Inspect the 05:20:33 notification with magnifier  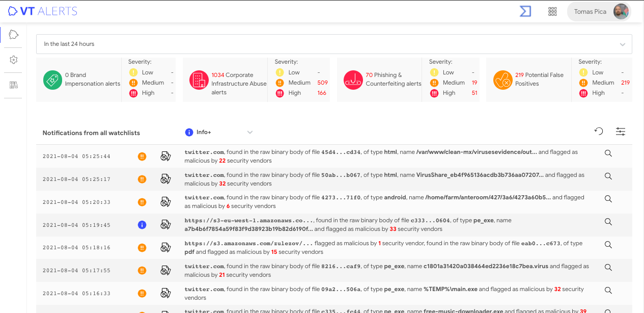608,199
